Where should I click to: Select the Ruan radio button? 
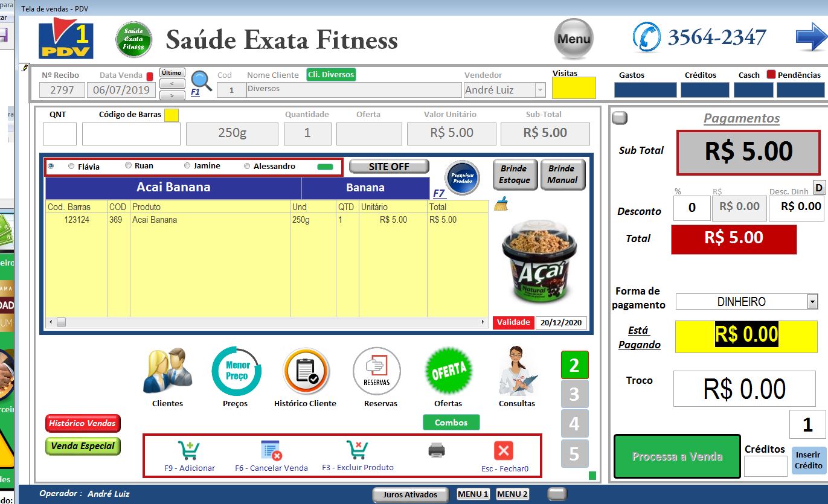click(x=128, y=165)
